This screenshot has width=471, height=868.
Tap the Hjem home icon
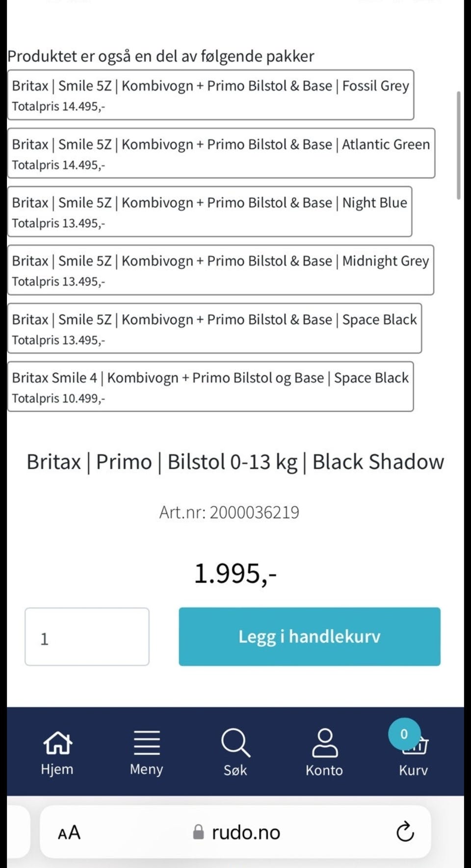(57, 743)
